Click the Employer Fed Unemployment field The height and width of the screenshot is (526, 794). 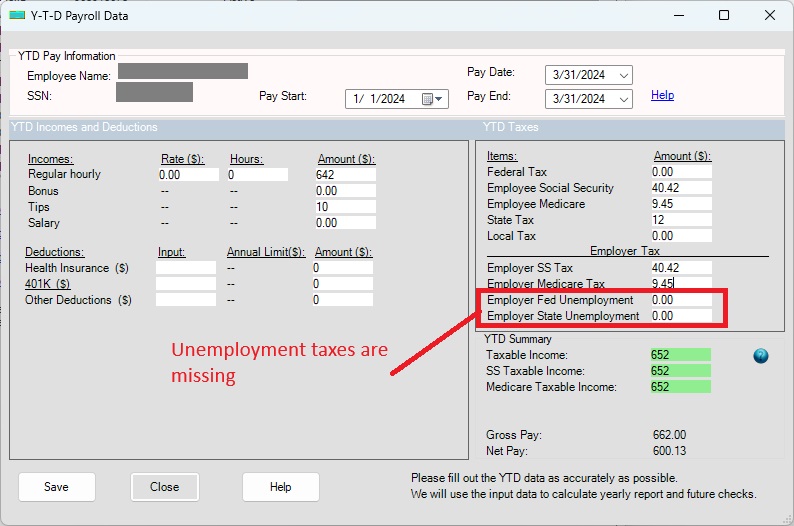click(x=680, y=300)
